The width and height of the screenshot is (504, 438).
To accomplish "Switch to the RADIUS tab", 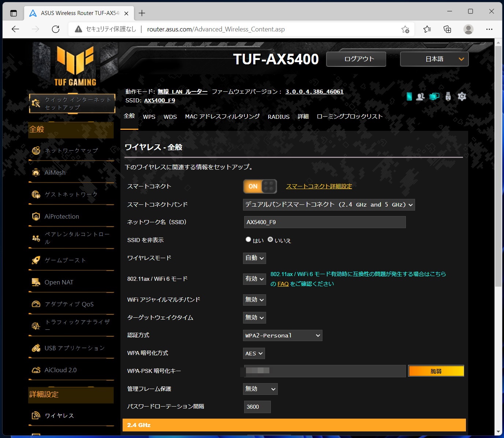I will pos(279,117).
